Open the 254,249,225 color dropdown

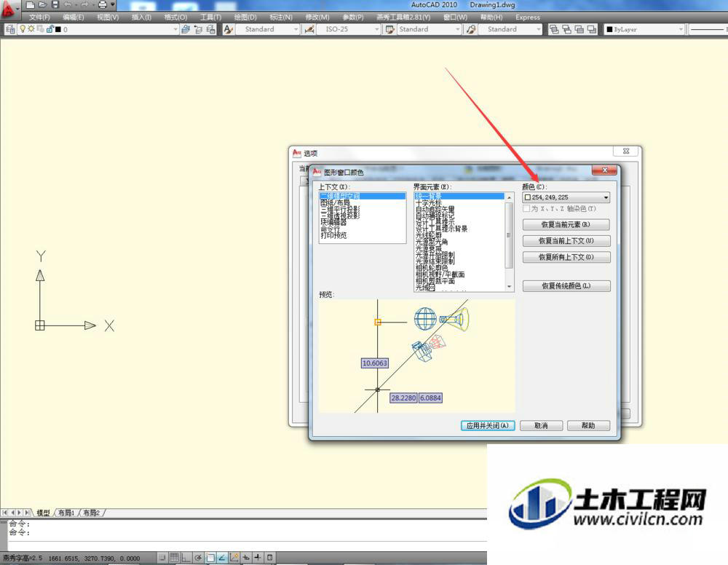coord(566,197)
